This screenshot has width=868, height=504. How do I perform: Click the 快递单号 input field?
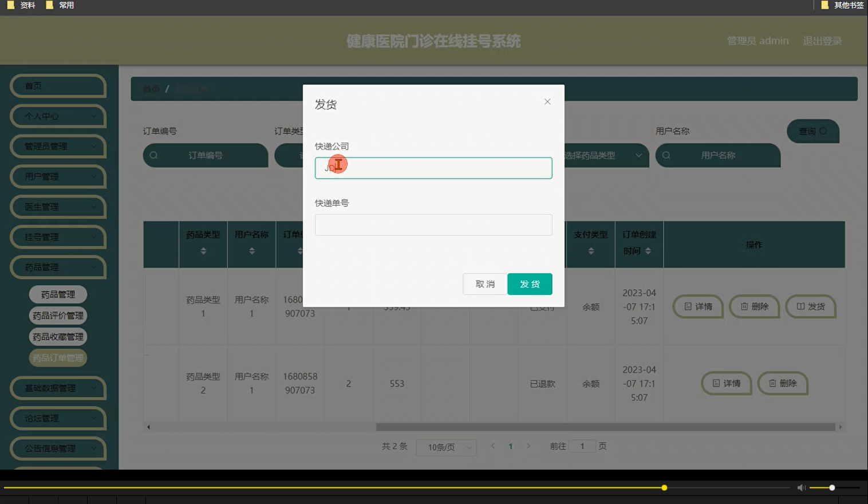tap(433, 225)
